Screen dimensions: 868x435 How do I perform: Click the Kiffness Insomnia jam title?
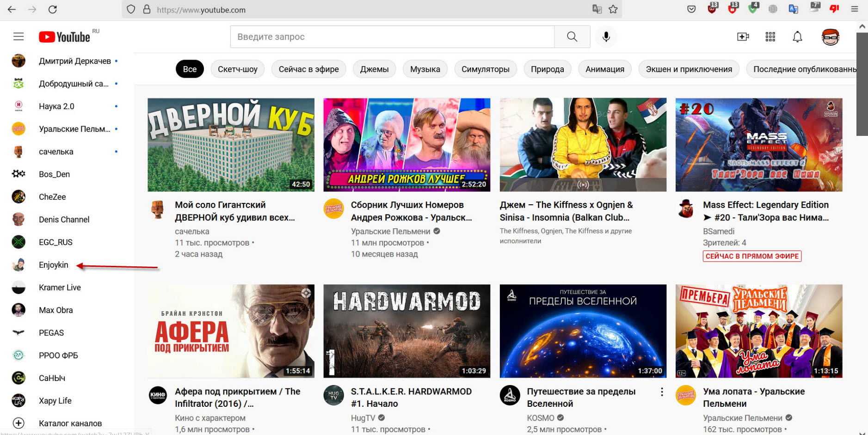tap(566, 211)
